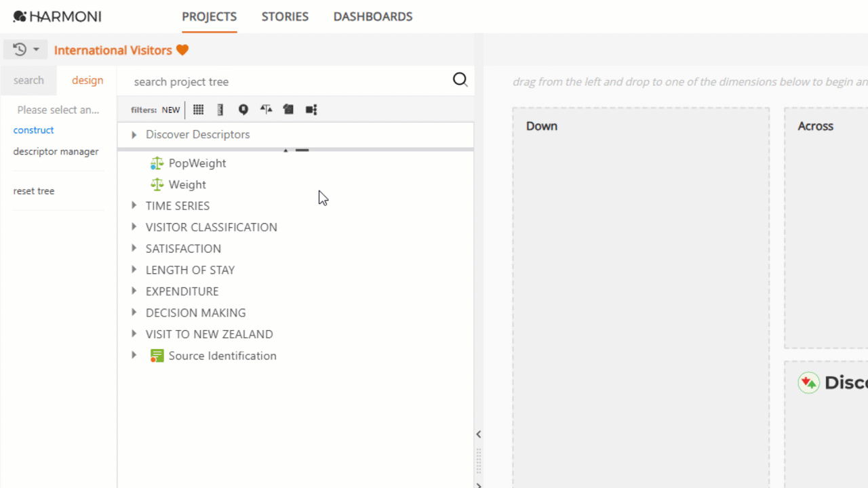
Task: Toggle the balance scale weight filter icon
Action: click(x=266, y=110)
